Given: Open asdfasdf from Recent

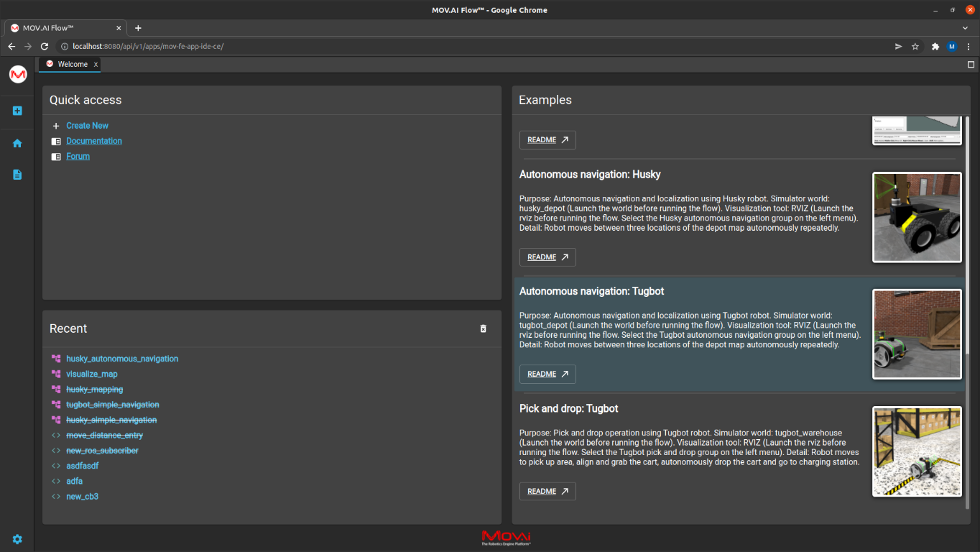Looking at the screenshot, I should pos(83,466).
